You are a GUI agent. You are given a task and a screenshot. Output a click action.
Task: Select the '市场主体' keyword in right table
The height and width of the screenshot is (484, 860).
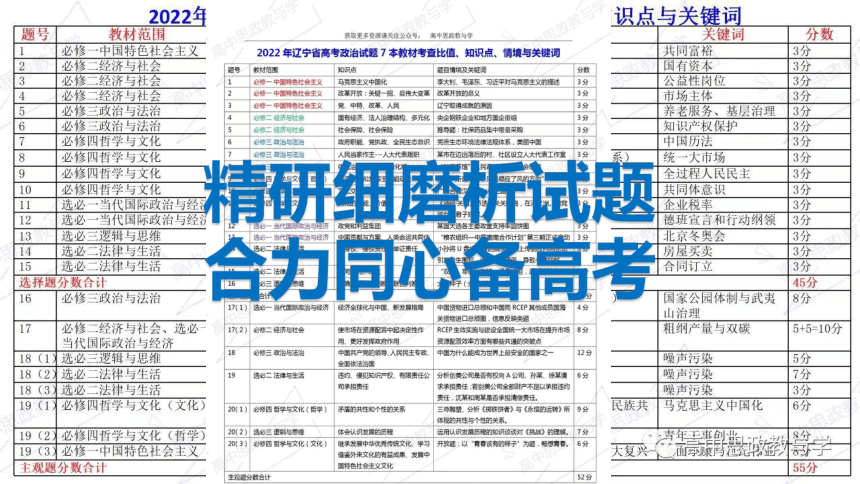point(688,97)
